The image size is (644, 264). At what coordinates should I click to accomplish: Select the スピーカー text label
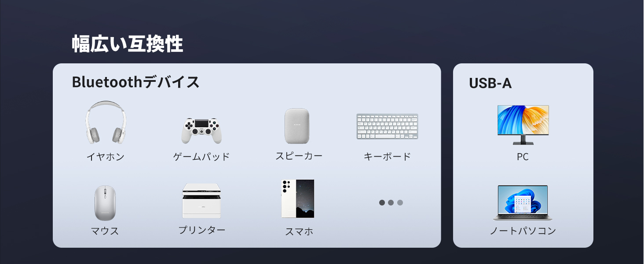pyautogui.click(x=299, y=156)
